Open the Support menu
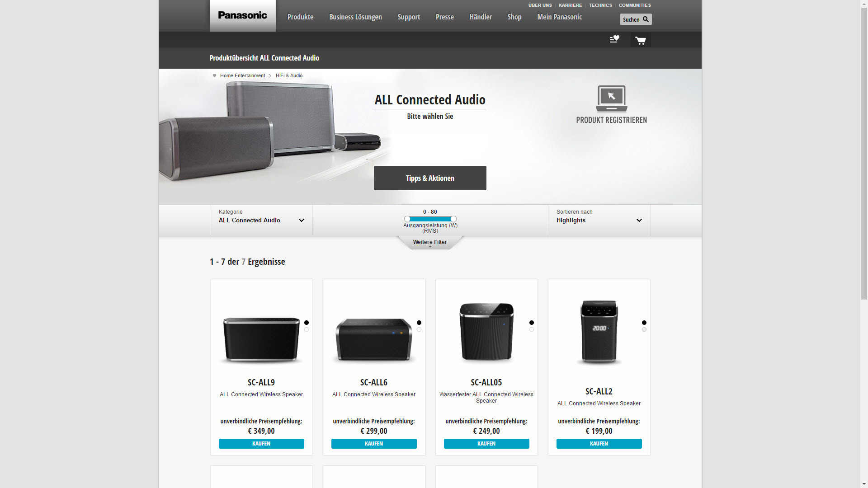868x488 pixels. click(409, 17)
